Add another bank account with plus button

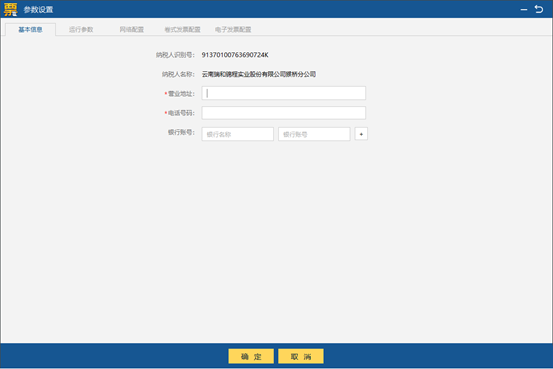361,134
